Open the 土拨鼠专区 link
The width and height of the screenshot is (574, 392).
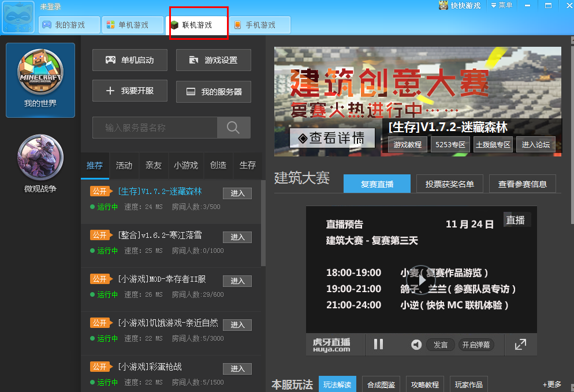[x=493, y=144]
